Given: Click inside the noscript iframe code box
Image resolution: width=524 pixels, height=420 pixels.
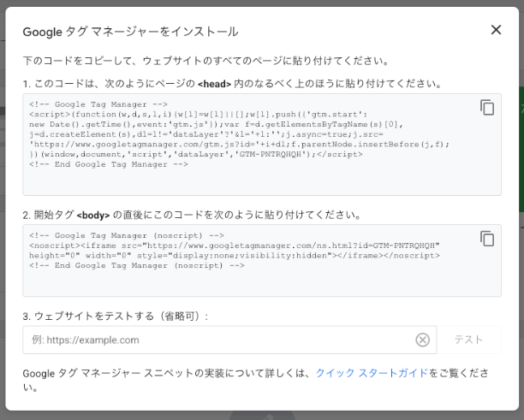Looking at the screenshot, I should [262, 260].
